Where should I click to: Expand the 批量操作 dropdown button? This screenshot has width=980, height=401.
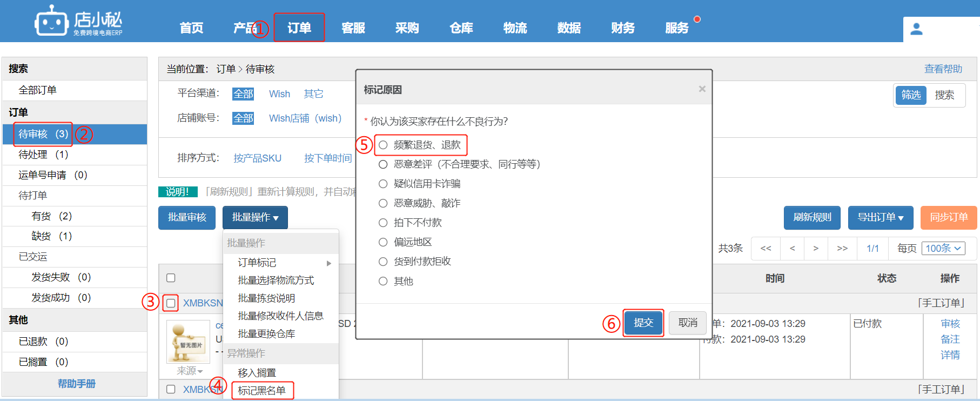[x=255, y=217]
